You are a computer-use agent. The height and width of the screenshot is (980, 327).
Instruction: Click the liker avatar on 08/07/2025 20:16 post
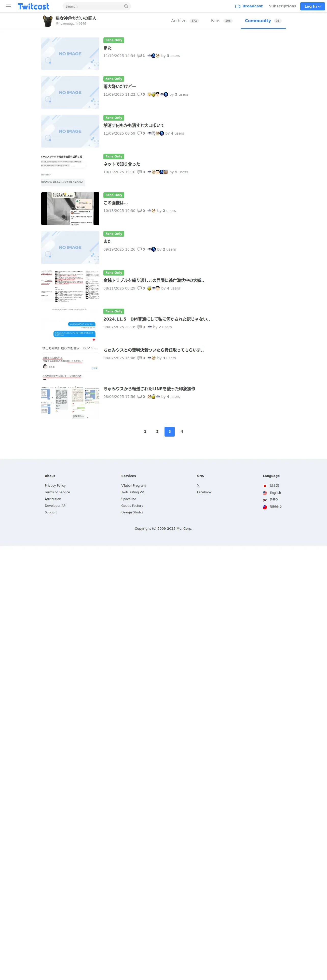pos(149,327)
